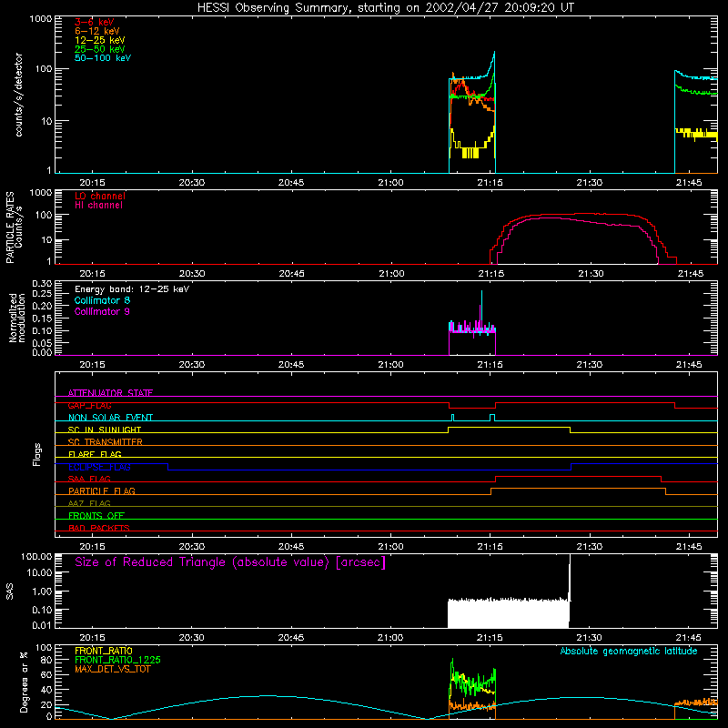Click the cyan '50-100 keV' legend label
Viewport: 728px width, 728px height.
[103, 58]
